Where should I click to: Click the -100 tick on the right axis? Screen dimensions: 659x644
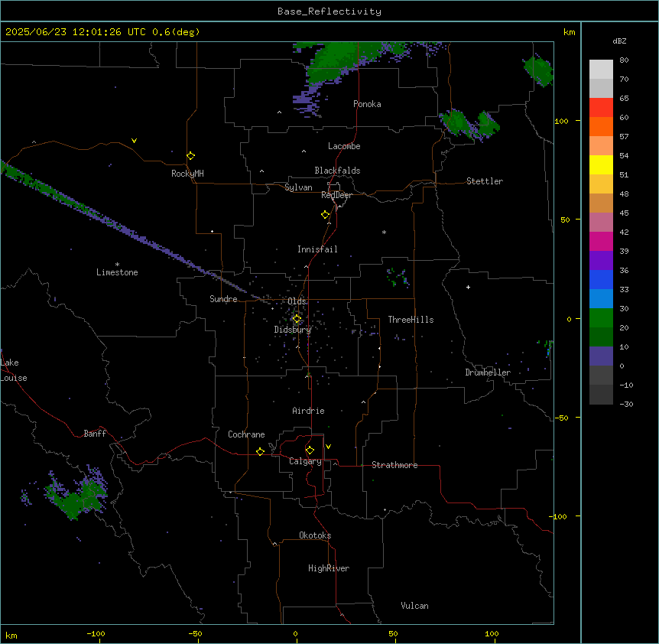coord(559,516)
